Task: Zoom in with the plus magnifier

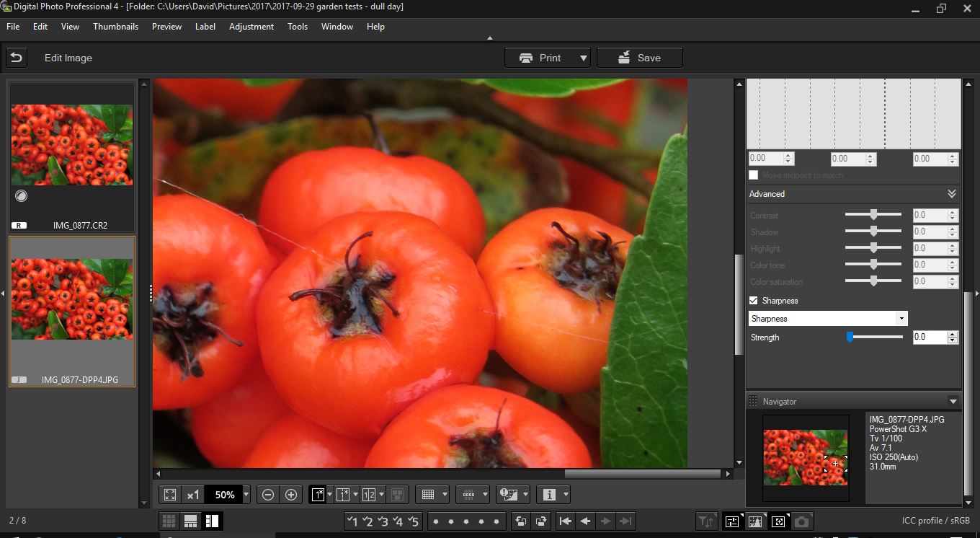Action: (x=291, y=495)
